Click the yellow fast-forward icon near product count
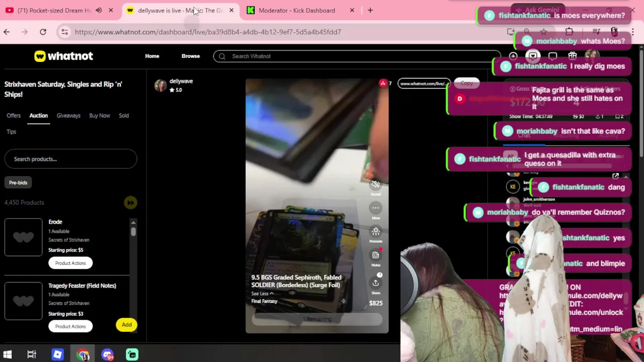Viewport: 644px width, 362px height. 130,203
